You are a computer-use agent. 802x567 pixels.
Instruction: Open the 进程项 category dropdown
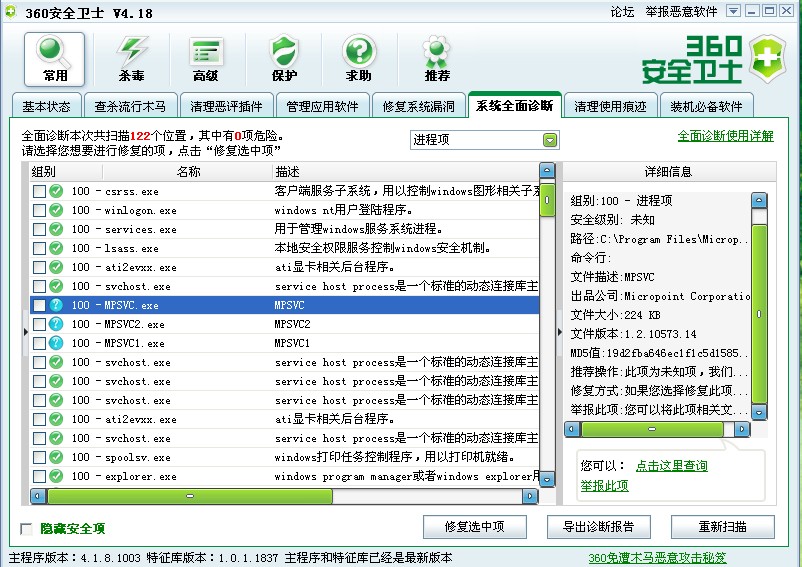(x=484, y=140)
